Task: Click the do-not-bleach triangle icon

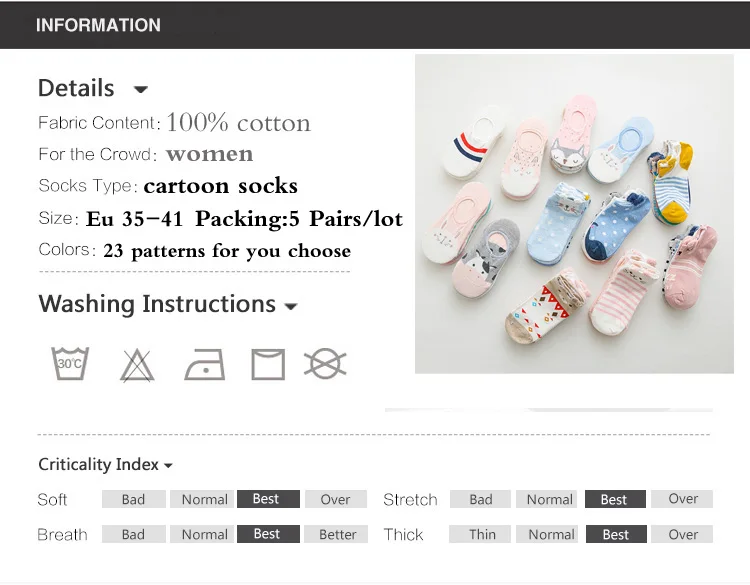Action: tap(137, 366)
